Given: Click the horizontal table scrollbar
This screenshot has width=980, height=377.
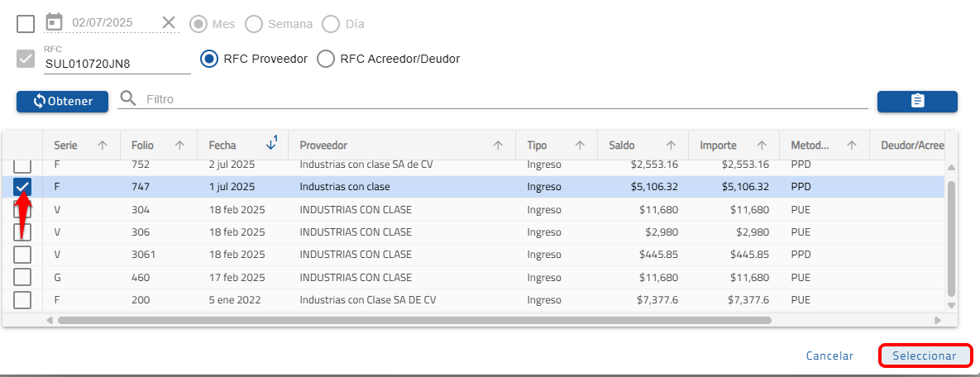Looking at the screenshot, I should click(x=414, y=320).
